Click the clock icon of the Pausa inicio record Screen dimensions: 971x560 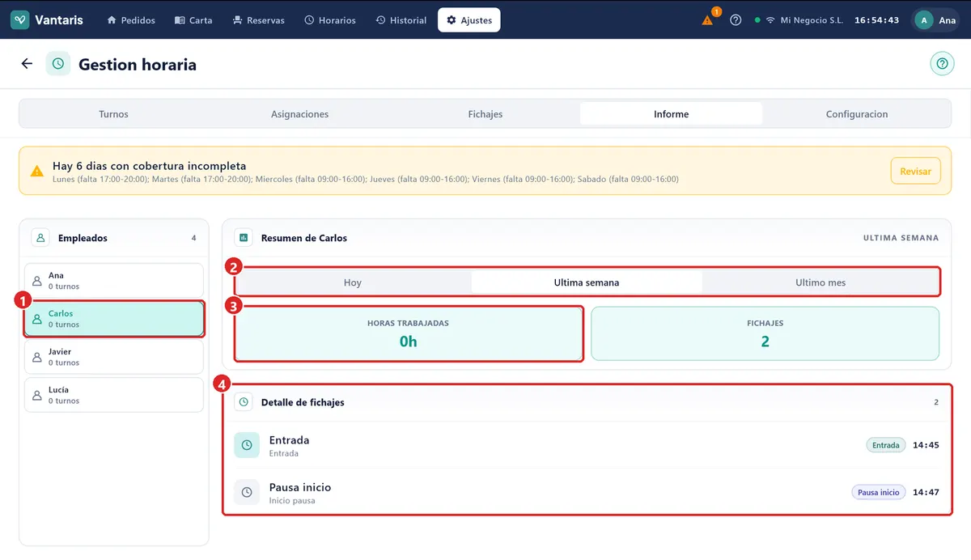[x=247, y=492]
